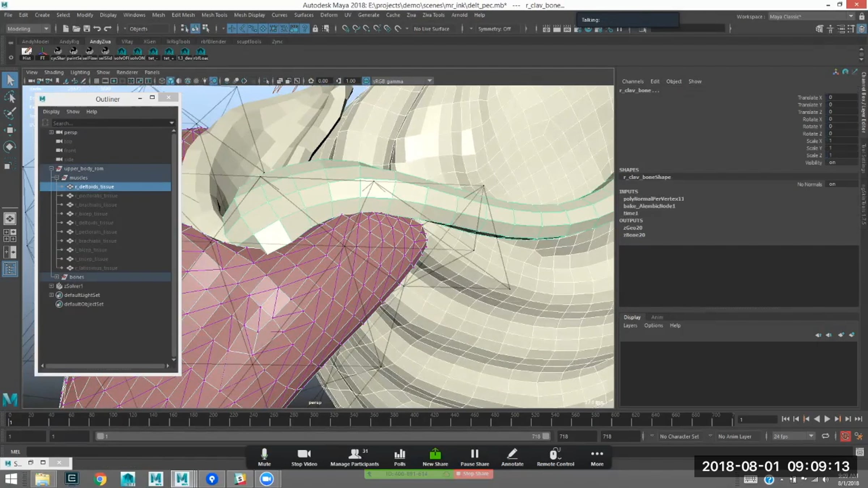The width and height of the screenshot is (868, 488).
Task: Open the Modeling menu set dropdown
Action: 28,29
